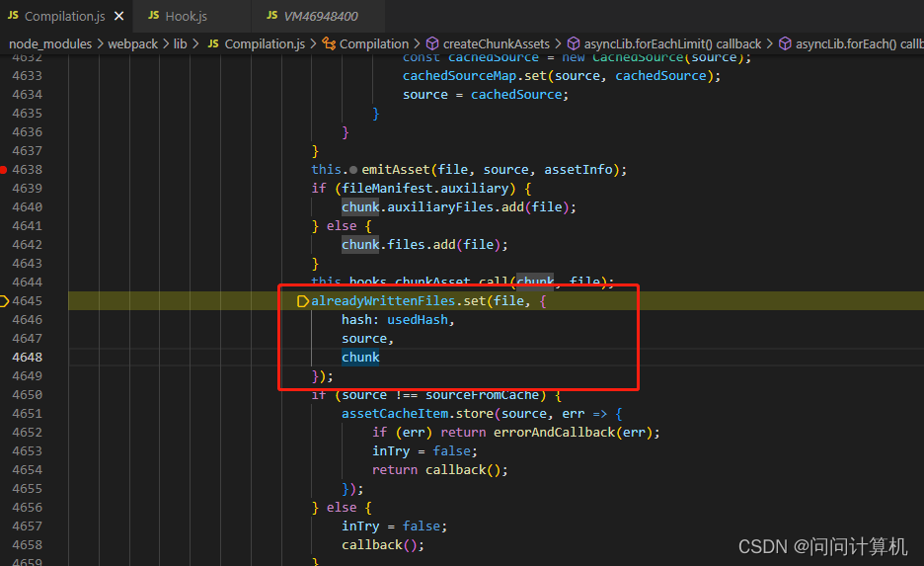Click the emitAsset method call

396,170
